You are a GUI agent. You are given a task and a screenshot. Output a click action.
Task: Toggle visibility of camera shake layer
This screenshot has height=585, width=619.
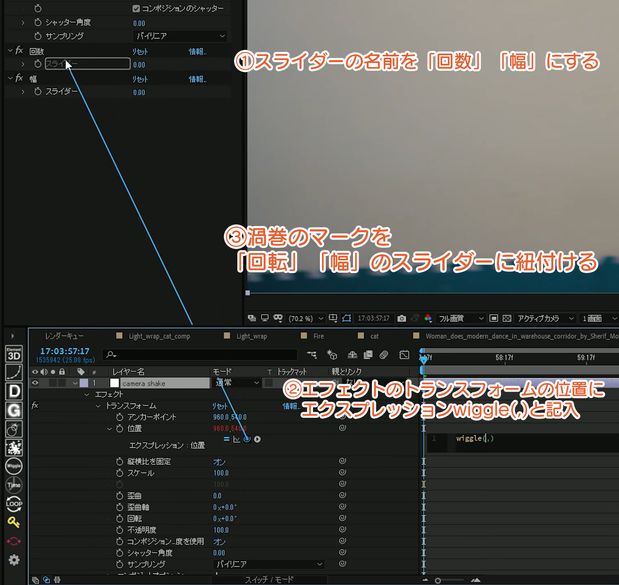[36, 382]
